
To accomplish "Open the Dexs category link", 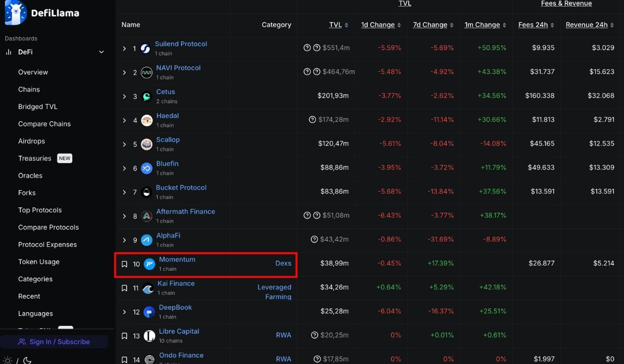I will tap(283, 263).
